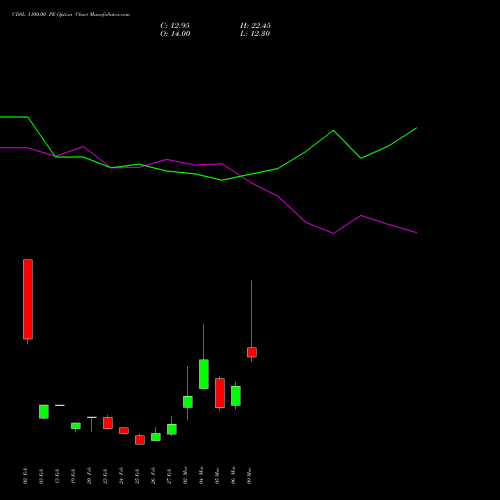This screenshot has width=500, height=500.
Task: Click the green candle above 02 Mar
Action: pyautogui.click(x=188, y=402)
